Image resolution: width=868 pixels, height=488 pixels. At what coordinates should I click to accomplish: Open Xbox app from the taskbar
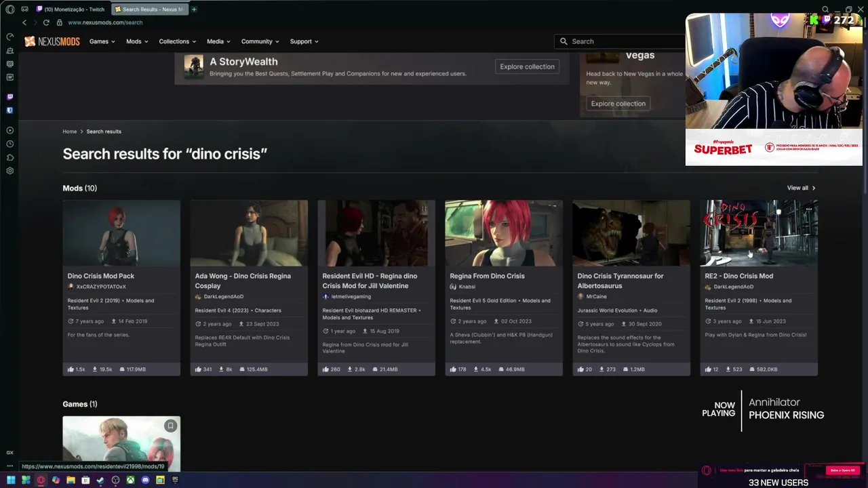(x=130, y=480)
